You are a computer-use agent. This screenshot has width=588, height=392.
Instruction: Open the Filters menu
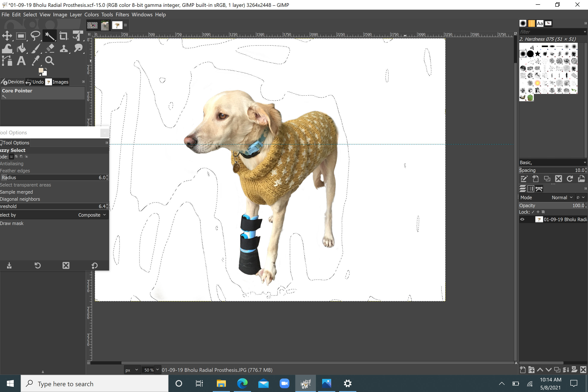tap(122, 14)
